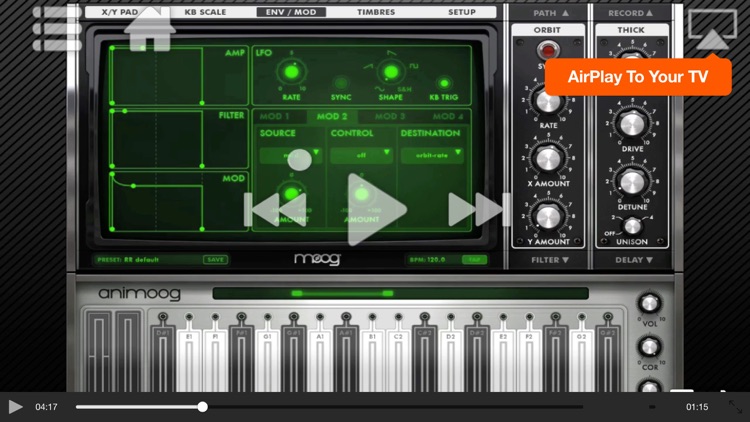The width and height of the screenshot is (750, 422).
Task: Toggle fullscreen with the expand arrows
Action: click(735, 407)
